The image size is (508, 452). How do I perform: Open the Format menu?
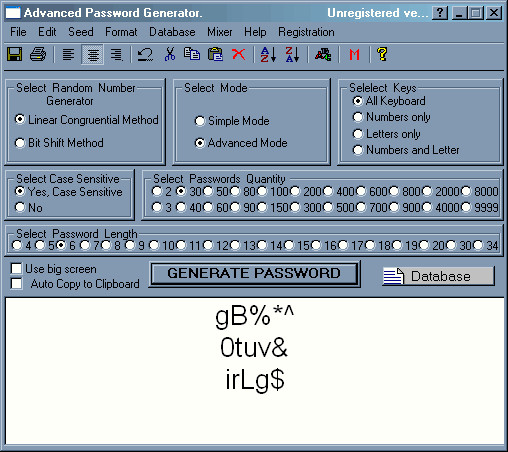click(x=121, y=32)
